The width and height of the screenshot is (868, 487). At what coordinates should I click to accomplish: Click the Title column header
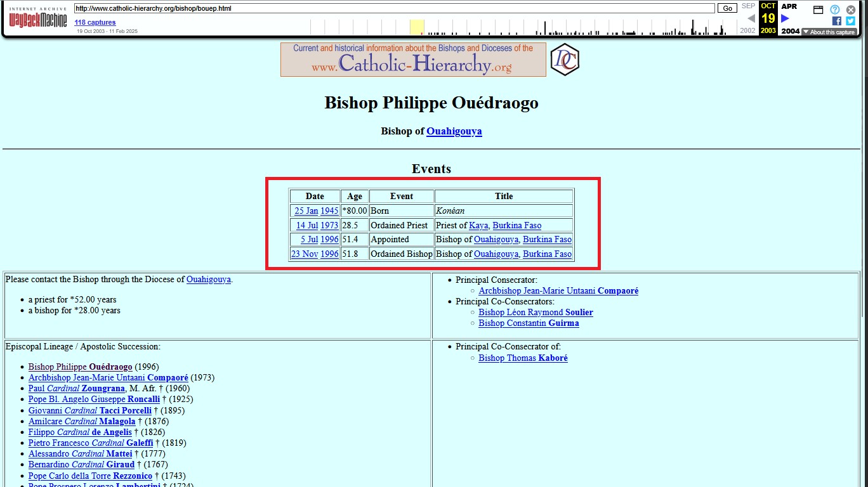pos(504,197)
